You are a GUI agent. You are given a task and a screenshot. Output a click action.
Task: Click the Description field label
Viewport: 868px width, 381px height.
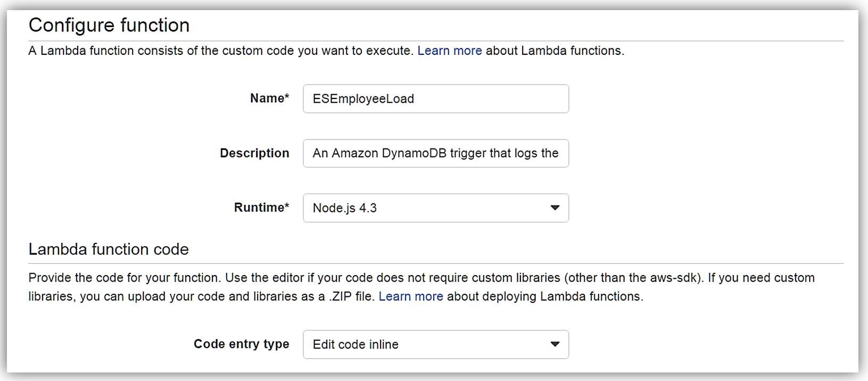[254, 153]
